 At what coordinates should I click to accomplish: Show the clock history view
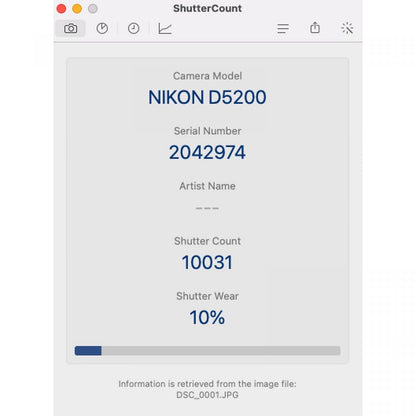[133, 28]
